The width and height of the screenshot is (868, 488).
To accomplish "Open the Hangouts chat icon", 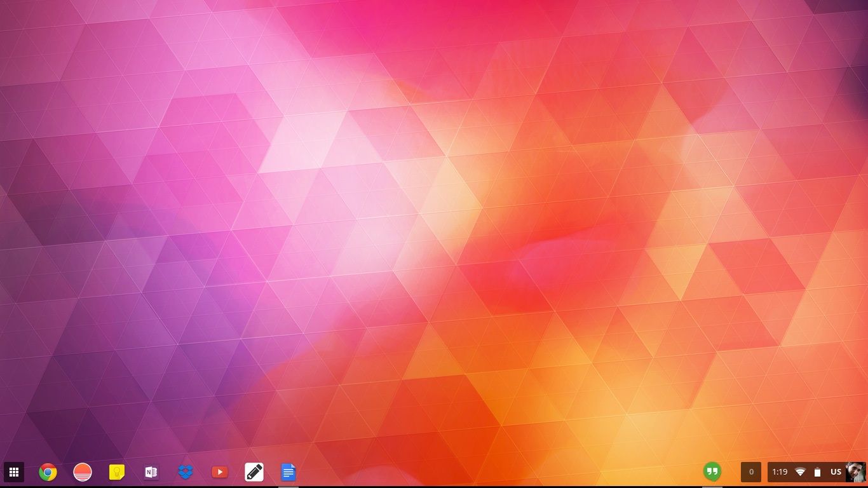I will (712, 472).
